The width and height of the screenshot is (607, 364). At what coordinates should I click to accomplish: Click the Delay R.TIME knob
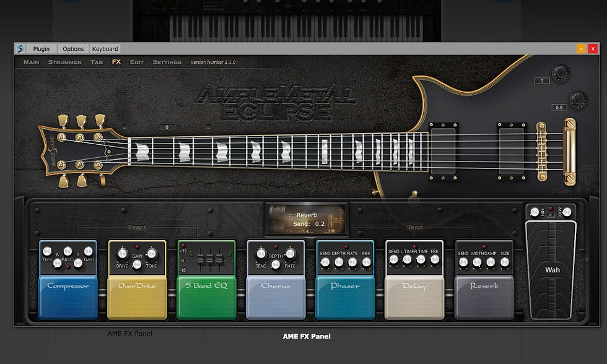(421, 259)
